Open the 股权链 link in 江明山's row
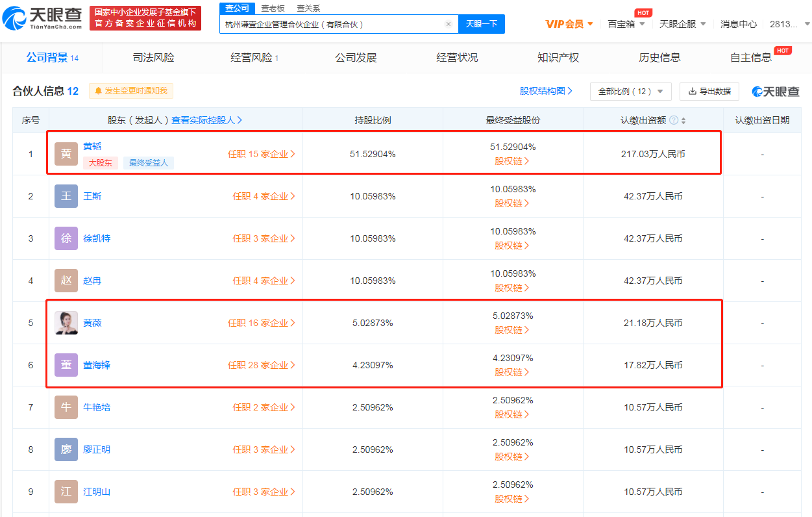The height and width of the screenshot is (517, 812). 512,499
